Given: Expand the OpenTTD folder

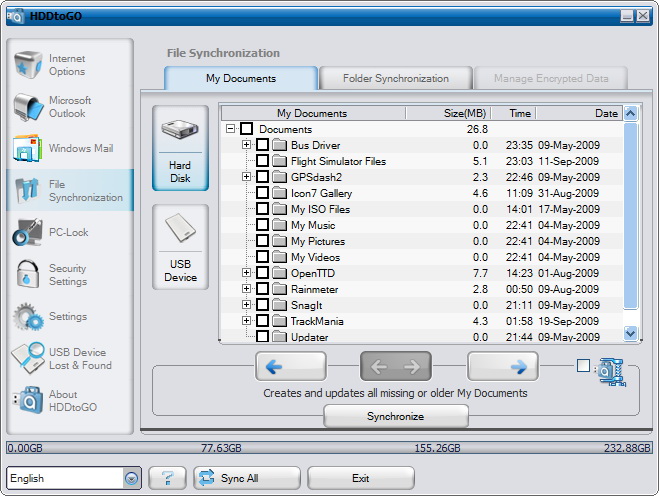Looking at the screenshot, I should pyautogui.click(x=246, y=272).
